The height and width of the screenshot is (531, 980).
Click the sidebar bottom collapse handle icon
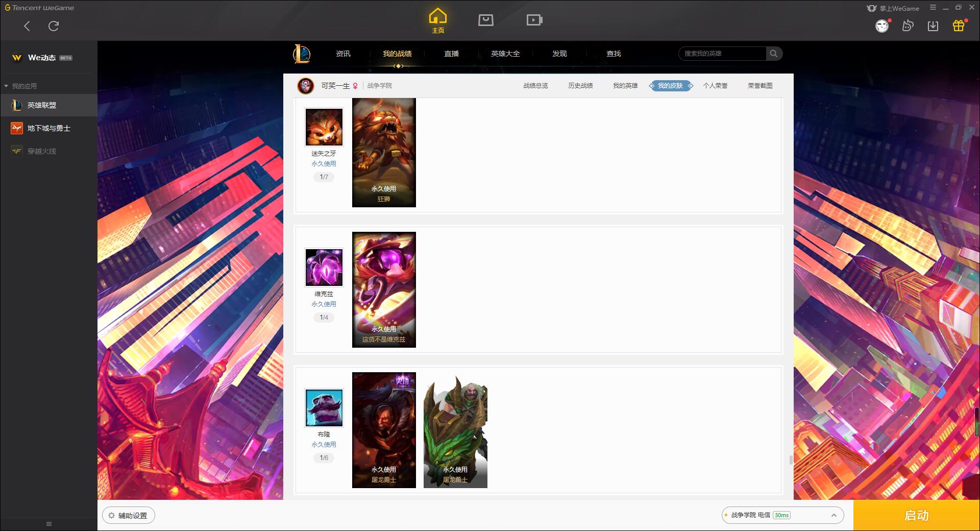(49, 524)
